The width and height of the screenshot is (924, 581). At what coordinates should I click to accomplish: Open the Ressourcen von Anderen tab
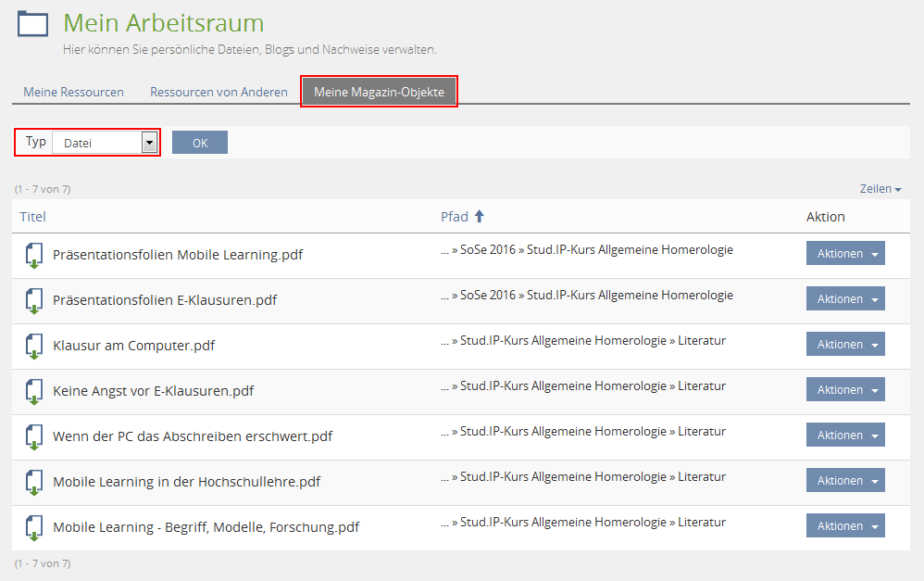[219, 93]
